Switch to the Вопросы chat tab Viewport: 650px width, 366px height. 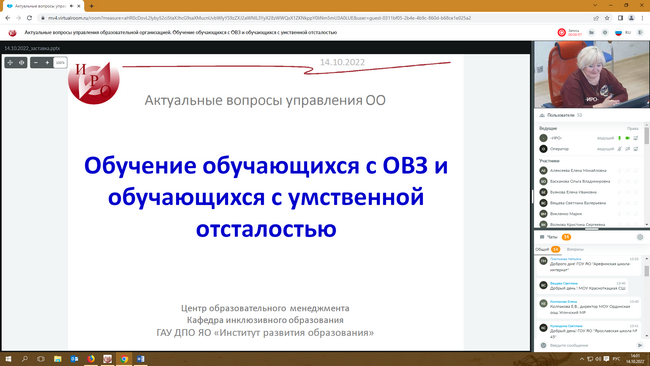(575, 250)
